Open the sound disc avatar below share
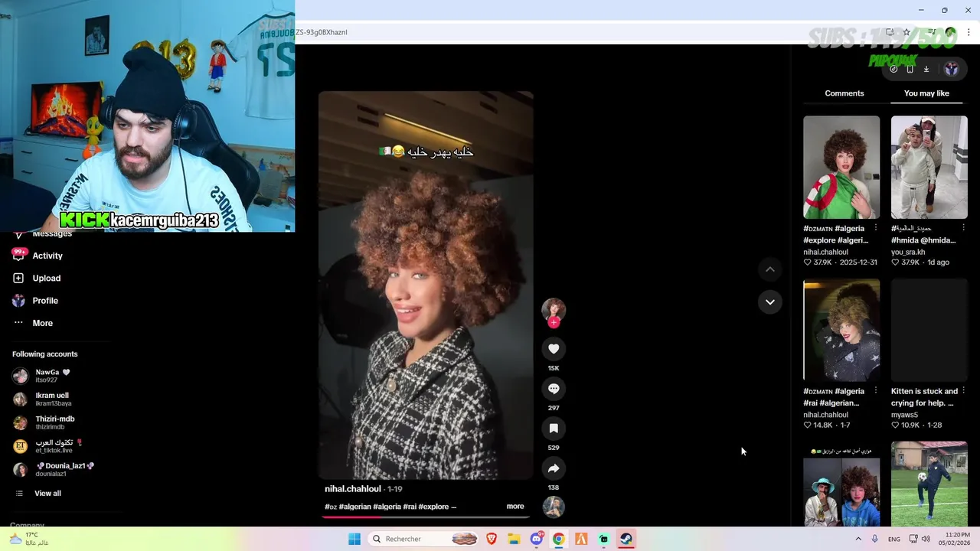The width and height of the screenshot is (980, 551). coord(554,507)
